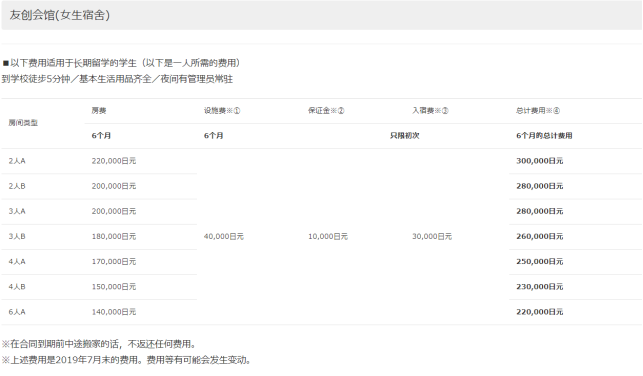Viewport: 643px width, 376px height.
Task: Click the 280,000日元 total in 3人A row
Action: [539, 211]
